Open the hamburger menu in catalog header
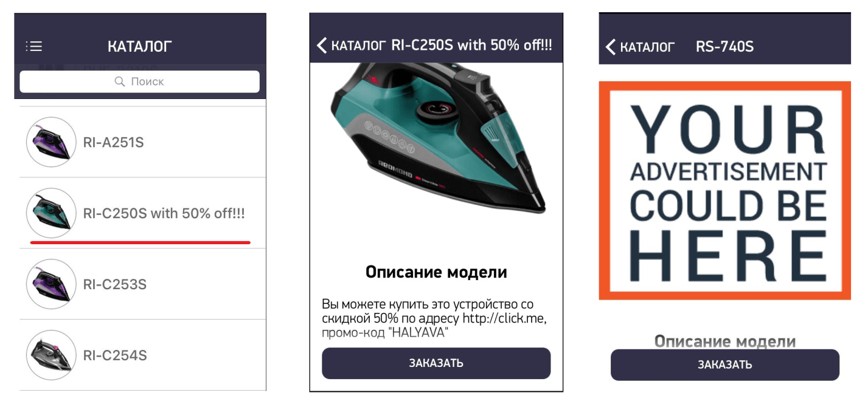Viewport: 868px width, 404px height. 33,46
